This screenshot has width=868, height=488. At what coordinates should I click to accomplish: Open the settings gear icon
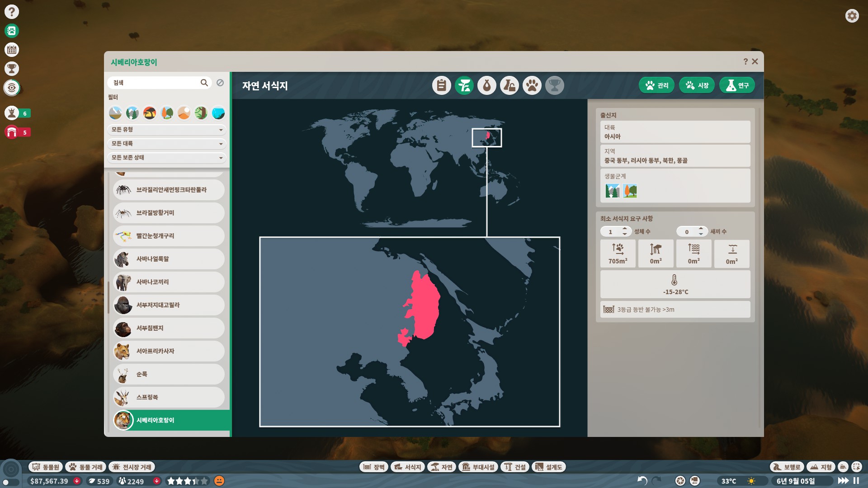pyautogui.click(x=852, y=16)
